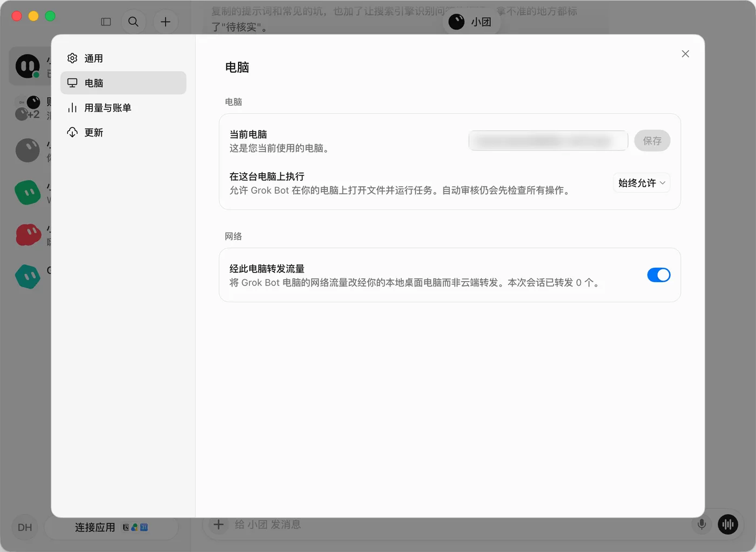
Task: Open the group chat with +2 badge
Action: (x=28, y=108)
